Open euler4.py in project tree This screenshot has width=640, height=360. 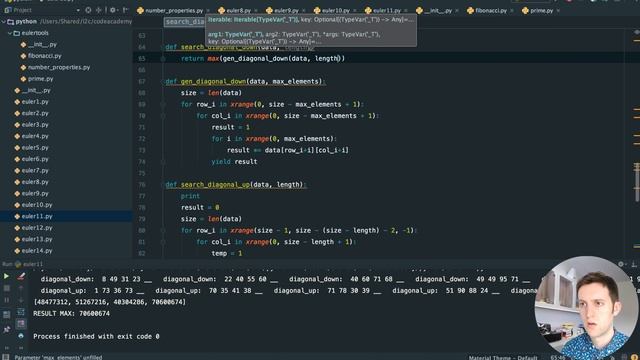[35, 136]
